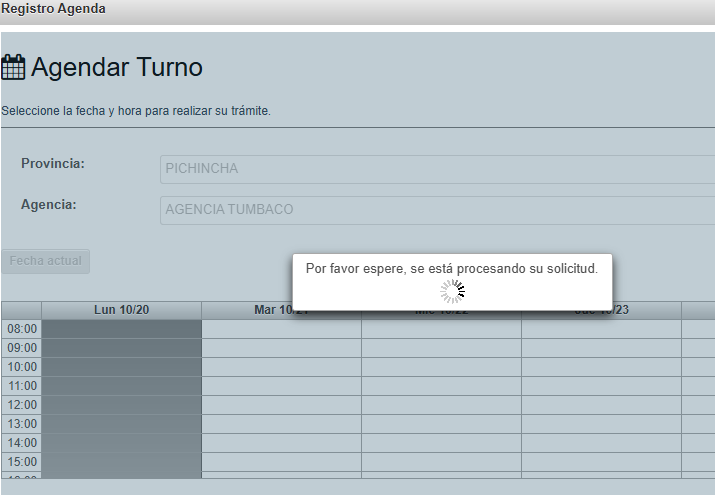
Task: Select the Lun 10/20 column header
Action: coord(122,310)
